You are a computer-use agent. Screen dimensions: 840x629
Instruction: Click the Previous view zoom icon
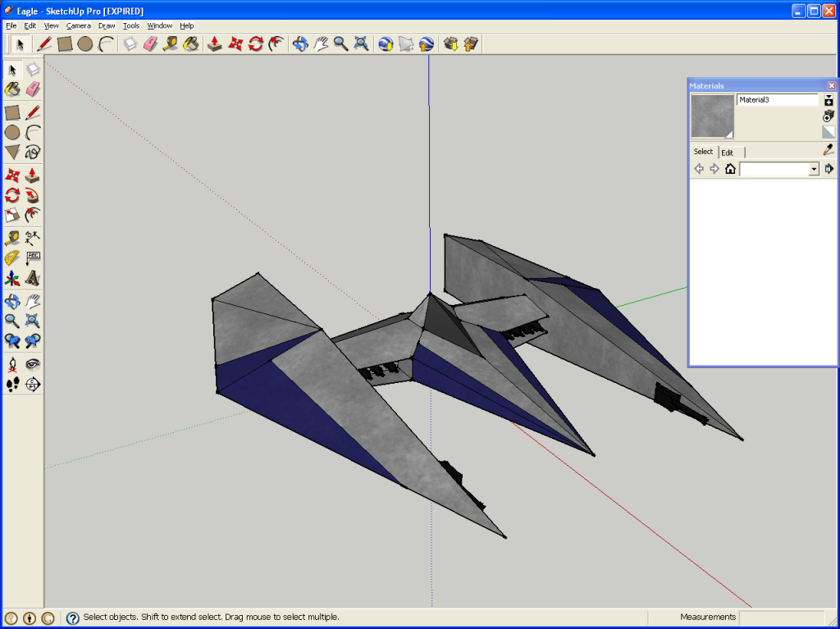[12, 341]
